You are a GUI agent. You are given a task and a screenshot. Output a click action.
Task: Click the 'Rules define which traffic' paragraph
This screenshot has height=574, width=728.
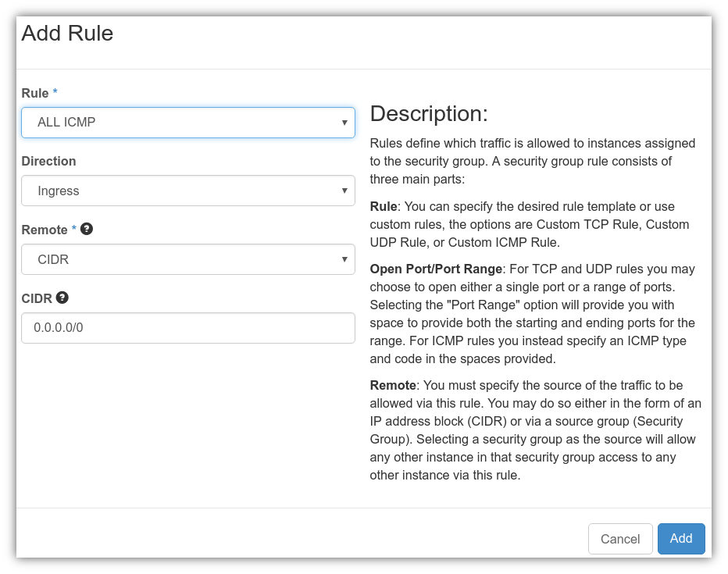533,161
